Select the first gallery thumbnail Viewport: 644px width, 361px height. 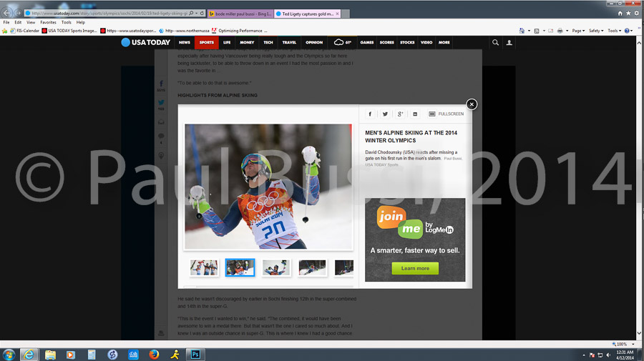204,267
